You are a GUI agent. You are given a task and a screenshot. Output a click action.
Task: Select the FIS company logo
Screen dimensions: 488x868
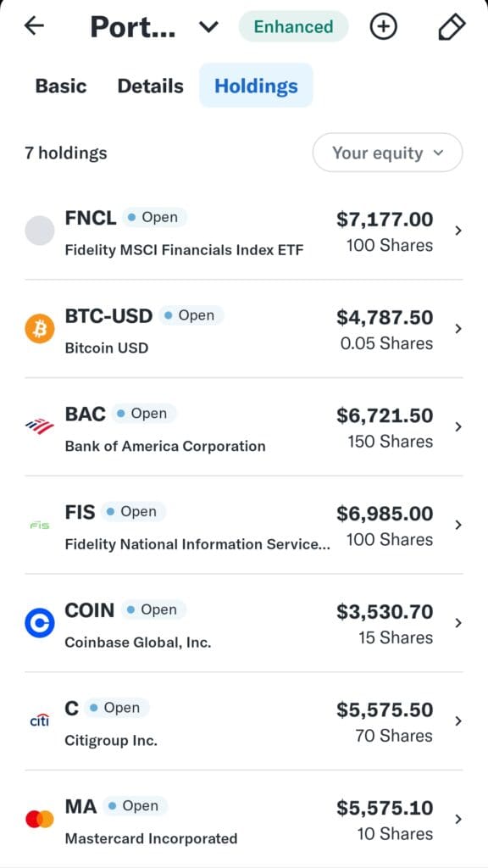[39, 525]
